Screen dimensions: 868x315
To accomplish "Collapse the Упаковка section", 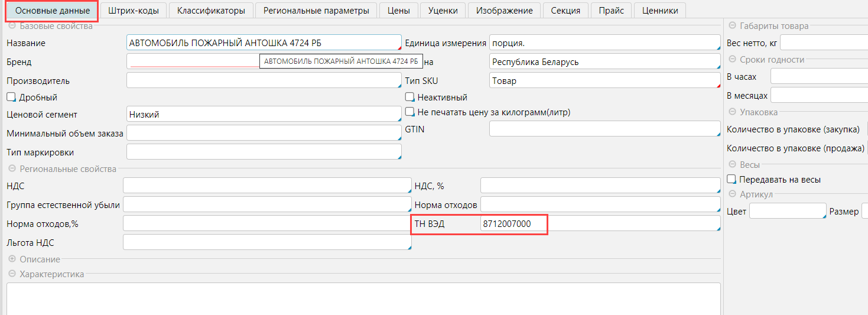I will (x=732, y=112).
